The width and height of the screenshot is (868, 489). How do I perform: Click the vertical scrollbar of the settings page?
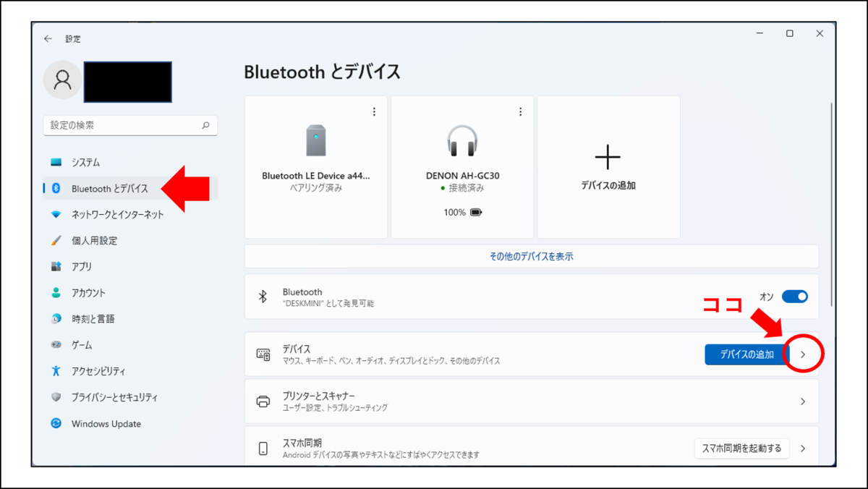click(832, 206)
